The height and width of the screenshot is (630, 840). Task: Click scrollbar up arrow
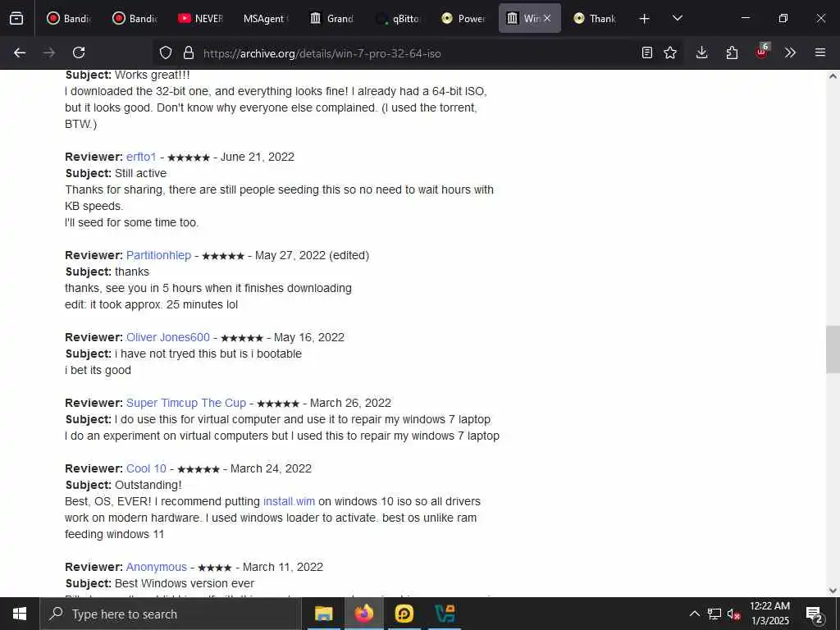tap(833, 76)
